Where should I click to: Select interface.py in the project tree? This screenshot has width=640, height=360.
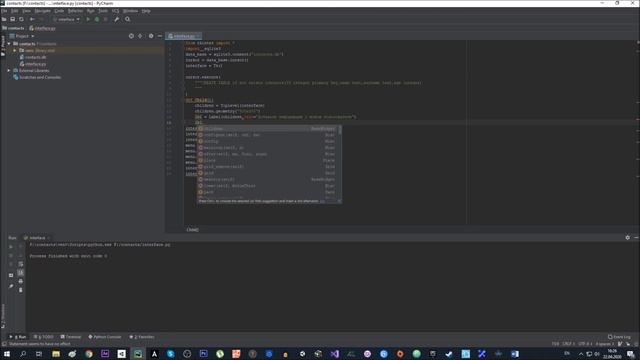coord(33,64)
